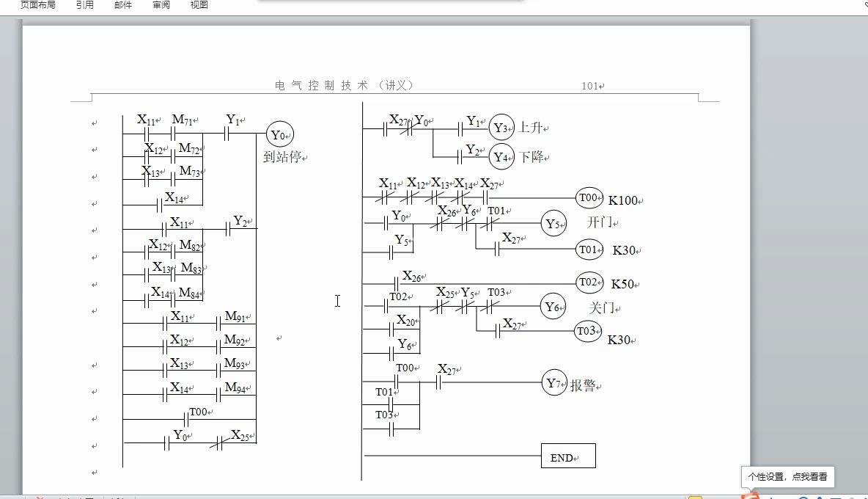
Task: Click the 个性设置，点我看看 popup
Action: [790, 477]
